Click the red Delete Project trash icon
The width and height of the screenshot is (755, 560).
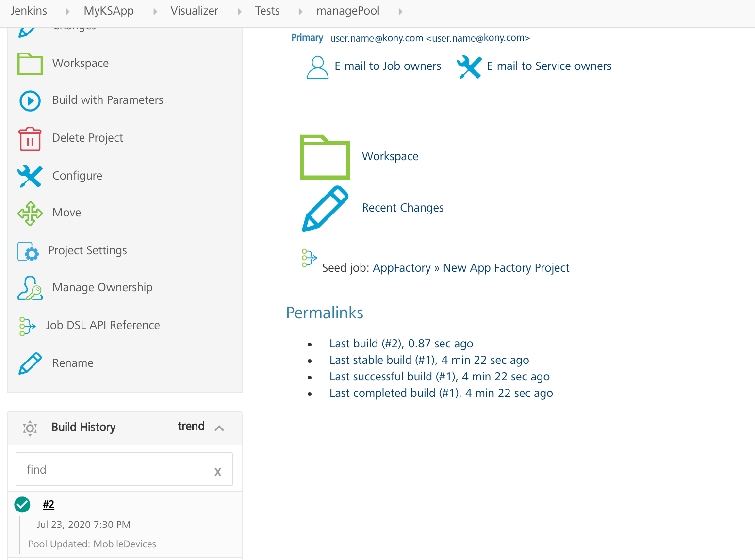click(30, 139)
